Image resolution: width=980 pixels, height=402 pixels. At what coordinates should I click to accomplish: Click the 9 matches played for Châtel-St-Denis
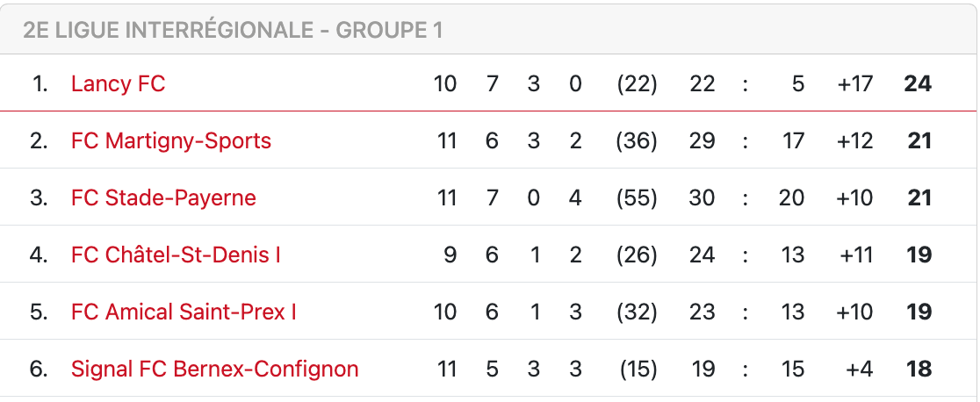coord(450,255)
